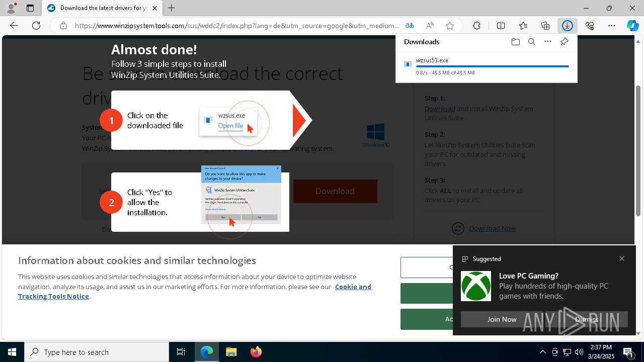Image resolution: width=644 pixels, height=362 pixels.
Task: Open File Explorer from taskbar
Action: click(231, 352)
